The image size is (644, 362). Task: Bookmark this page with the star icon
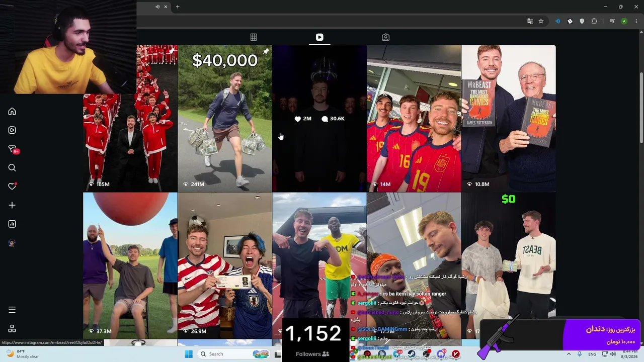(x=541, y=21)
